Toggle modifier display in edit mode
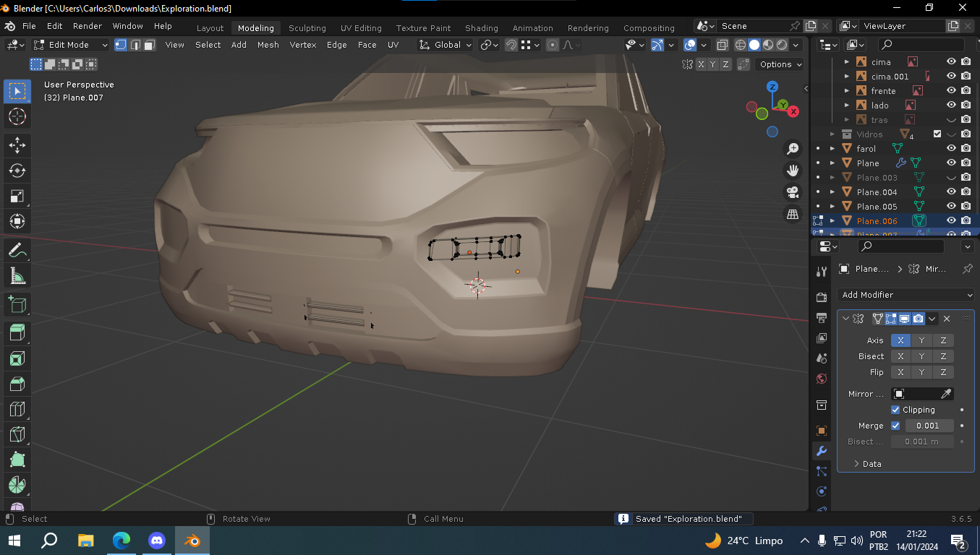The height and width of the screenshot is (555, 980). click(x=891, y=319)
